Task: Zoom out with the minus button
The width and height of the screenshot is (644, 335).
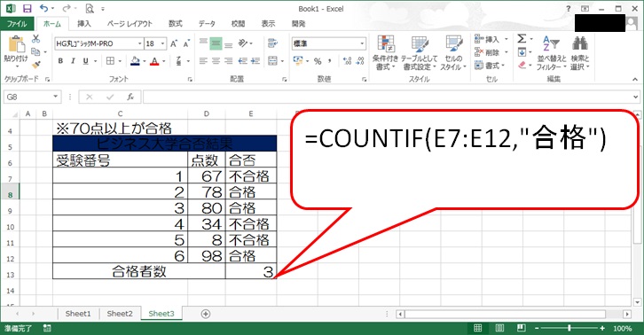Action: 537,328
